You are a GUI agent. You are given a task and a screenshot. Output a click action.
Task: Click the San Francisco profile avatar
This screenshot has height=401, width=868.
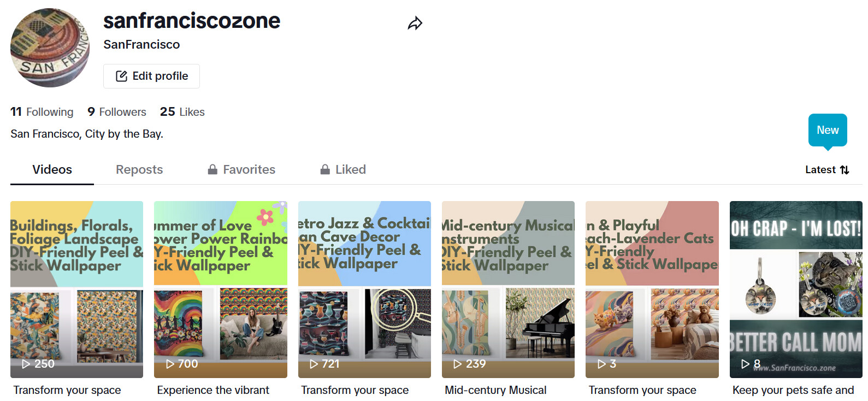[50, 48]
